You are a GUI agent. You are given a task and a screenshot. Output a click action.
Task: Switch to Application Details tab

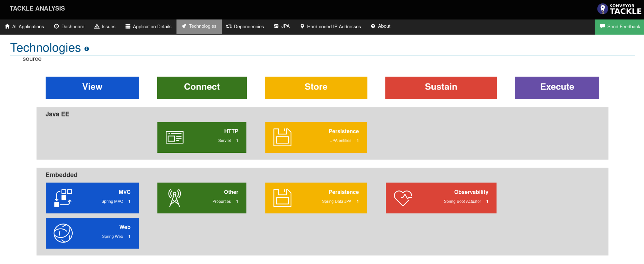tap(148, 27)
